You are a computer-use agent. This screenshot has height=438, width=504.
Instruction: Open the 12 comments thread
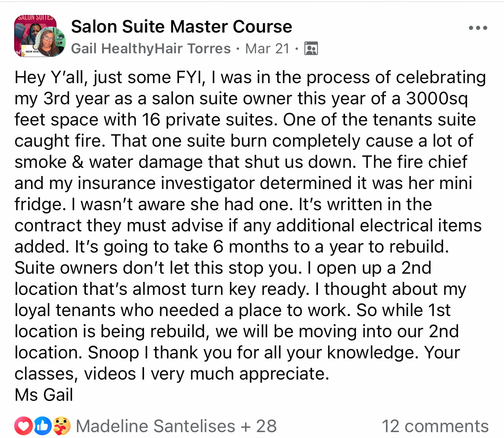click(435, 426)
